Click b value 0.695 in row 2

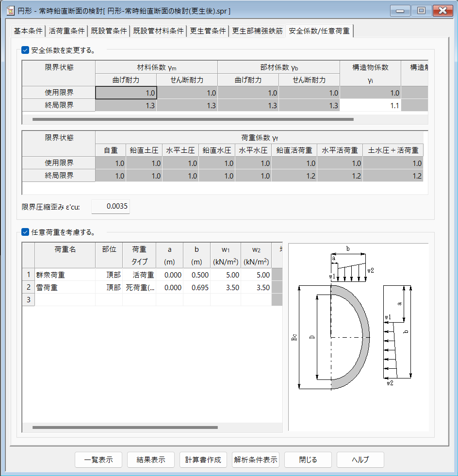(x=196, y=287)
